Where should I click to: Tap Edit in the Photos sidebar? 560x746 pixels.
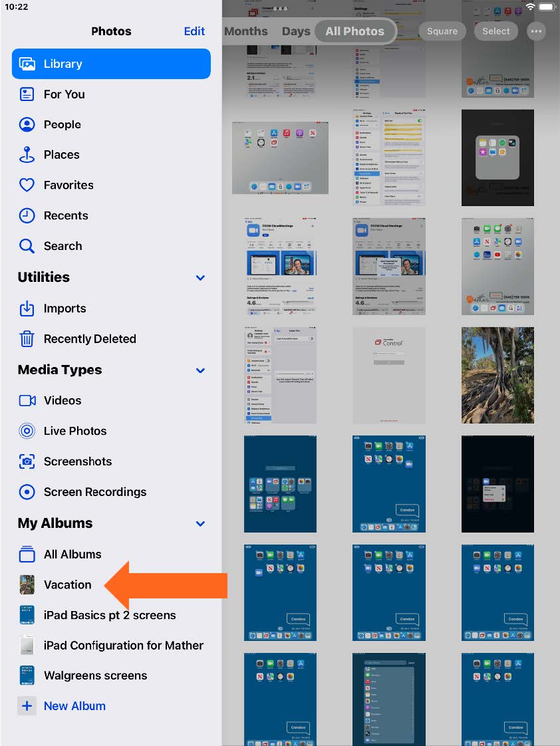[194, 31]
